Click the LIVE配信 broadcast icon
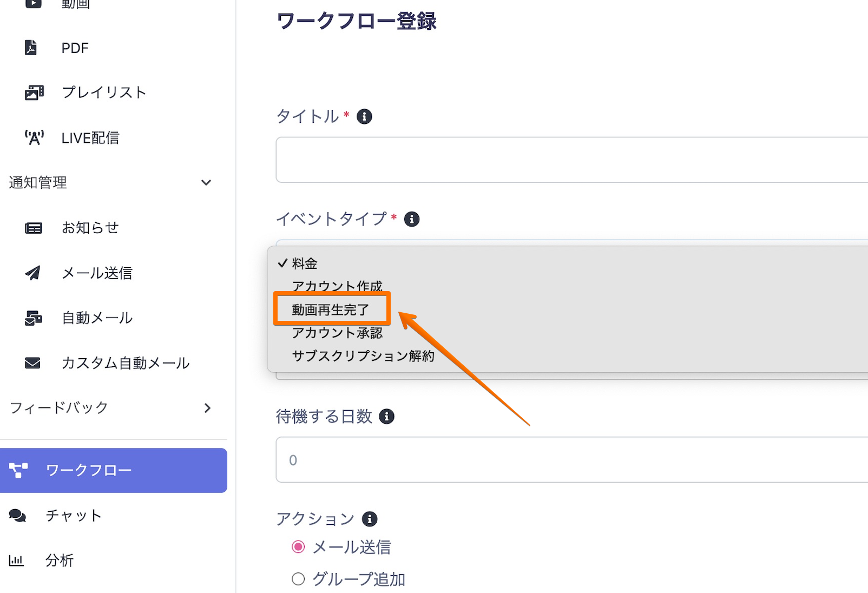868x593 pixels. click(34, 137)
